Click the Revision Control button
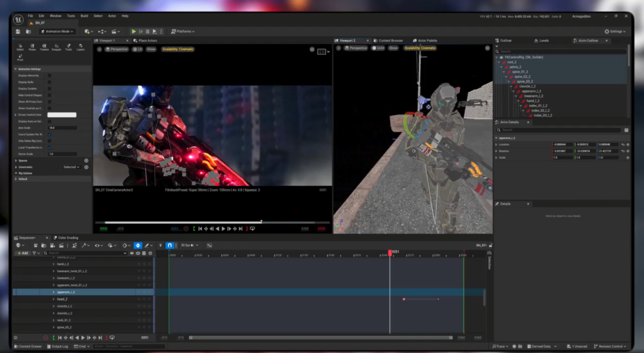The width and height of the screenshot is (644, 353). 610,346
